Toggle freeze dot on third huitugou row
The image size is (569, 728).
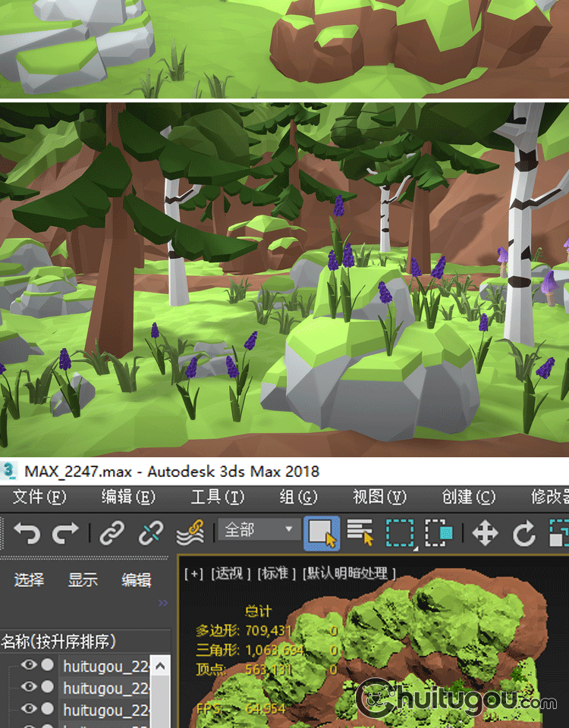pyautogui.click(x=47, y=708)
